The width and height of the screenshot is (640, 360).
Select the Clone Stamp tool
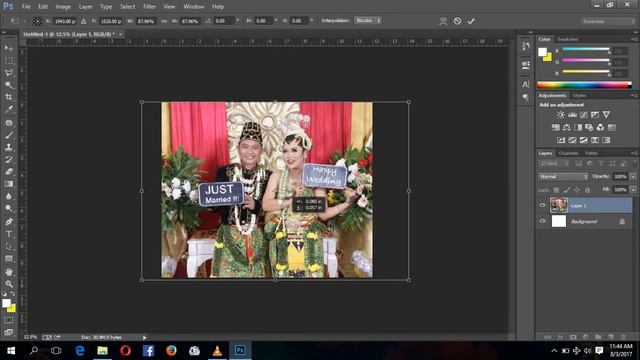coord(9,147)
